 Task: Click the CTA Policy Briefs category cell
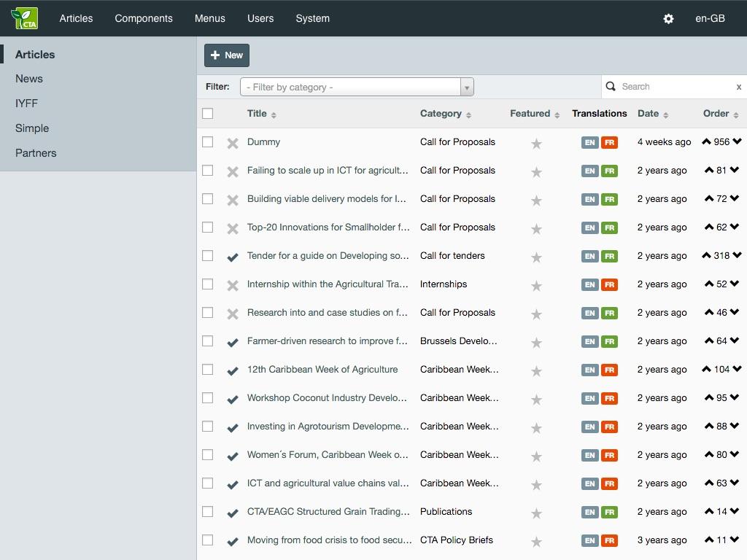[x=457, y=540]
